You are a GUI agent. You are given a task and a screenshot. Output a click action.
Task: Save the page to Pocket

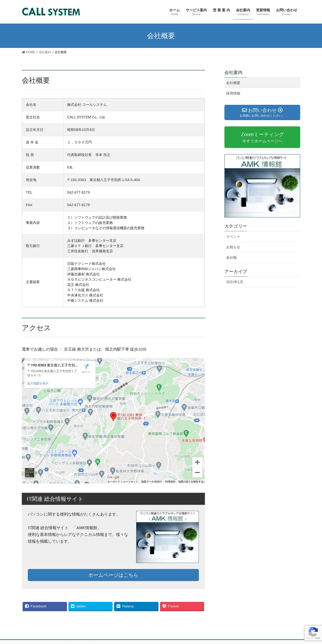tap(182, 606)
